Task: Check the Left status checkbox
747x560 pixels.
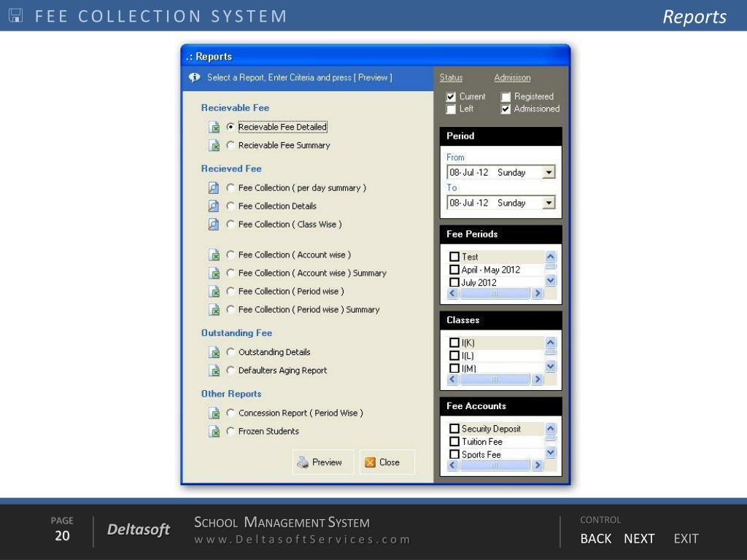Action: (451, 109)
